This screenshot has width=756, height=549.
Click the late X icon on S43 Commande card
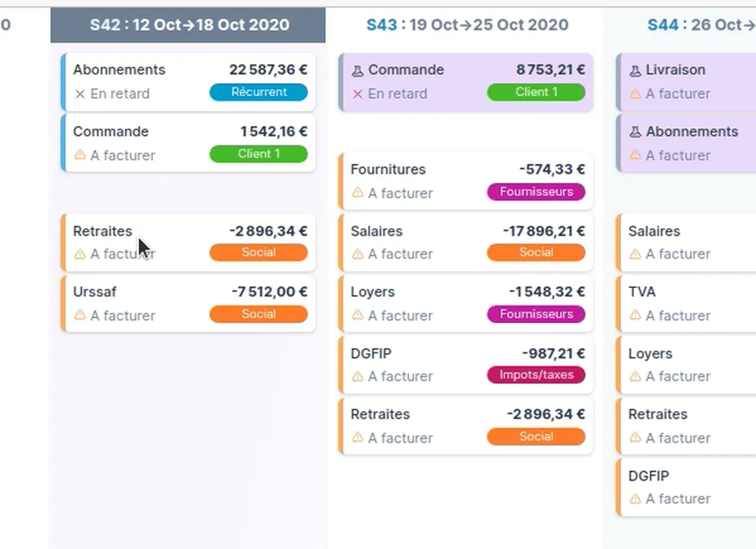click(358, 94)
